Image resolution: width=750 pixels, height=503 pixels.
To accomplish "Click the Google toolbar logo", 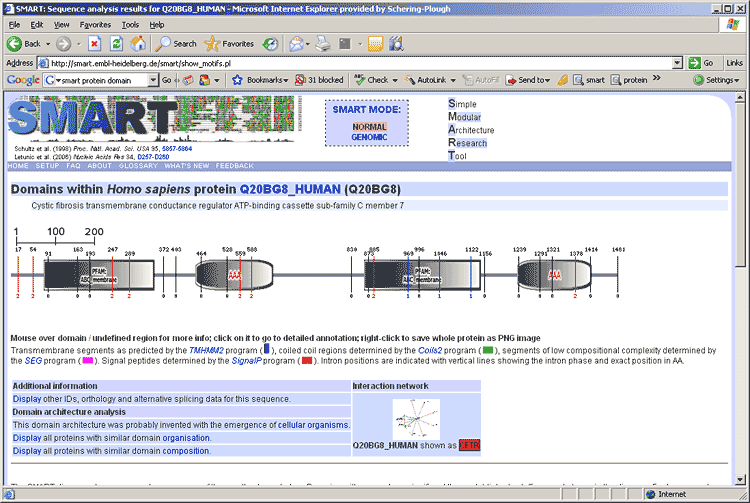I will 23,80.
